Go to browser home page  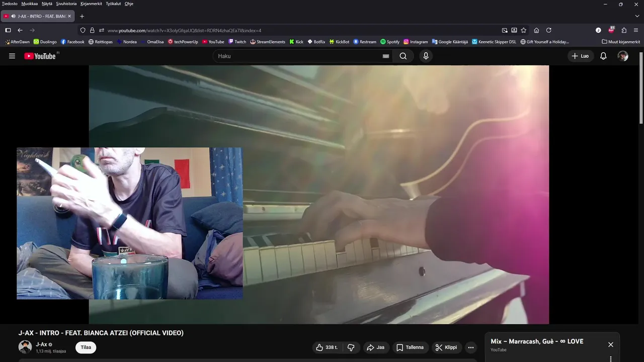pos(536,30)
